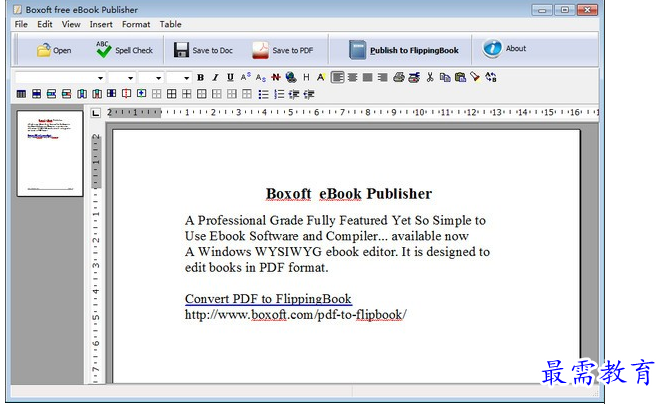Click the vertical ruler top margin marker
Screen dimensions: 663x404
coord(96,161)
